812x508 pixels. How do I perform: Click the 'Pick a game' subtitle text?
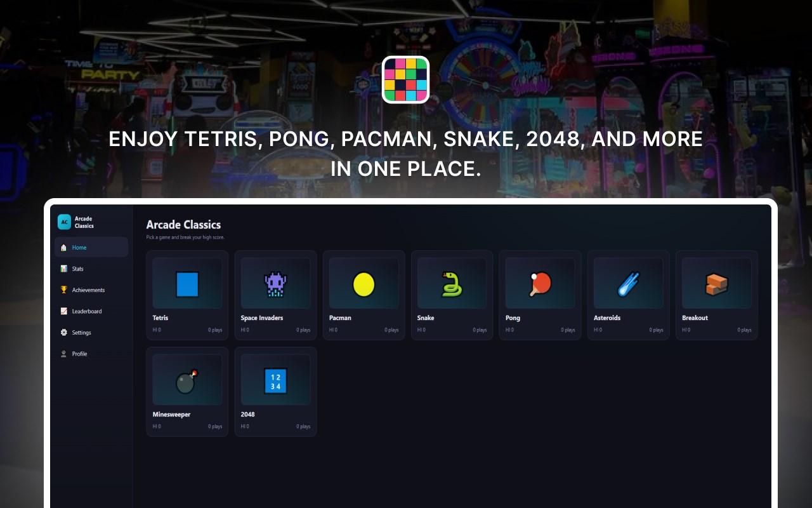point(185,237)
